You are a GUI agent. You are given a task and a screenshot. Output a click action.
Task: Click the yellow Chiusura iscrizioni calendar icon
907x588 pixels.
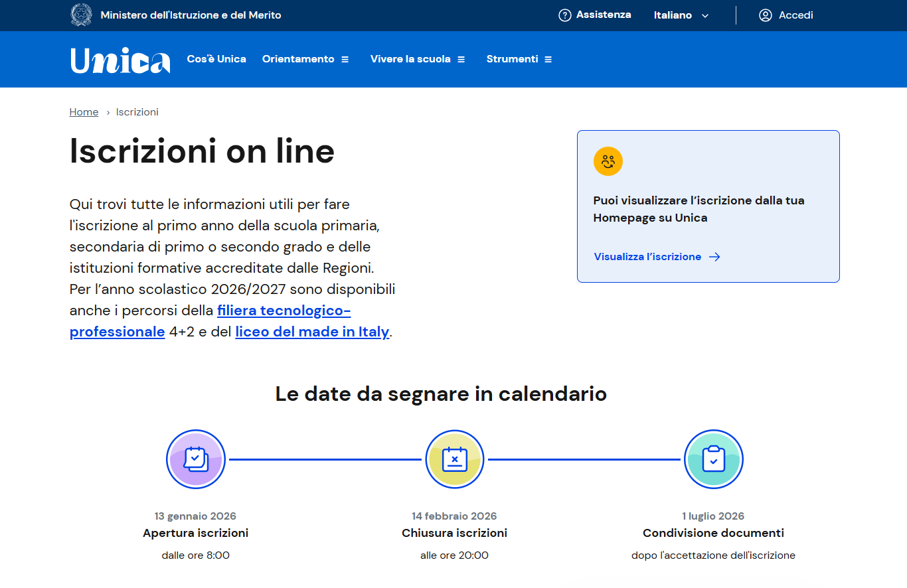[455, 459]
